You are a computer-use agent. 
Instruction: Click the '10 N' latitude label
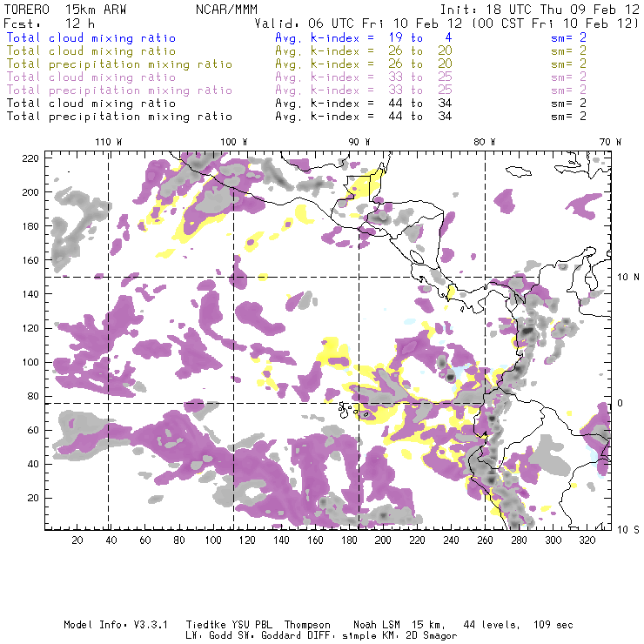tap(628, 278)
